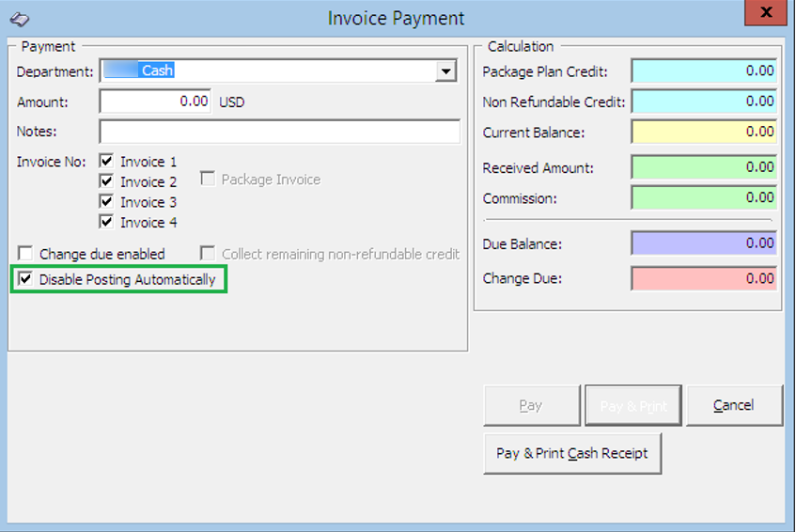Toggle the Package Invoice checkbox
The height and width of the screenshot is (532, 796).
tap(208, 179)
